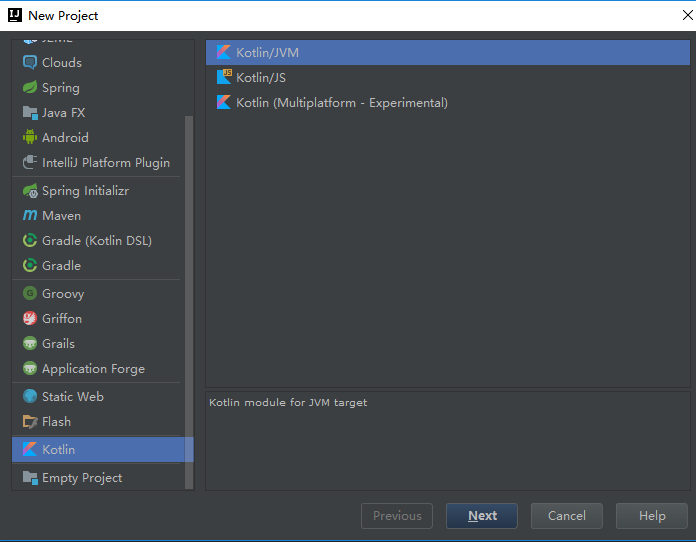Click the Maven 'm' icon

tap(30, 215)
